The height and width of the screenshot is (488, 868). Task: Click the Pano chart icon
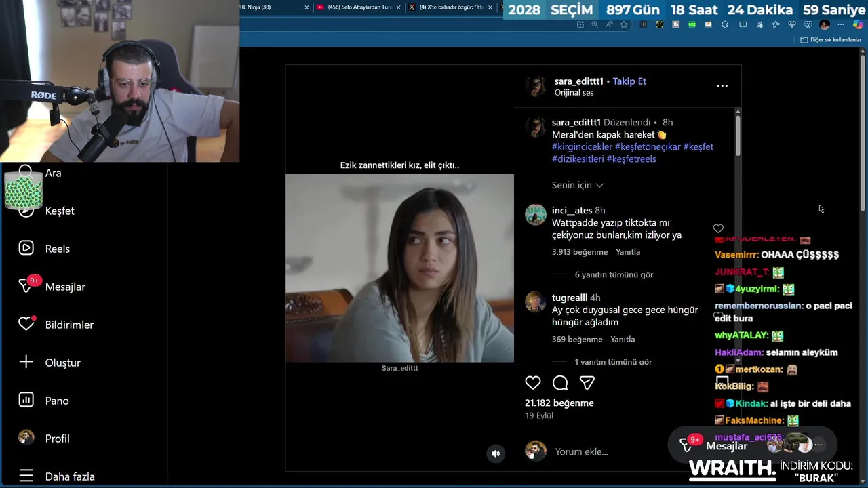coord(26,401)
